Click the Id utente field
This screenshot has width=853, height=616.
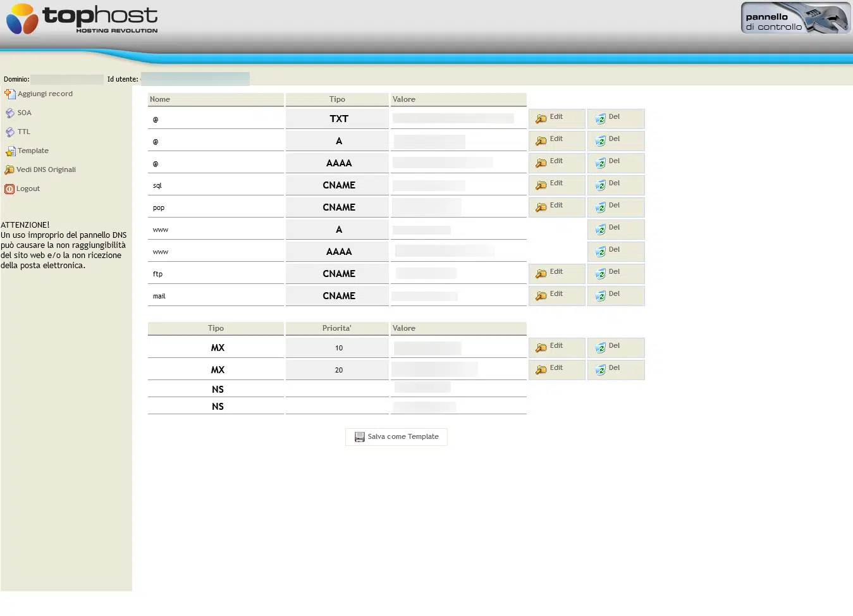tap(195, 78)
